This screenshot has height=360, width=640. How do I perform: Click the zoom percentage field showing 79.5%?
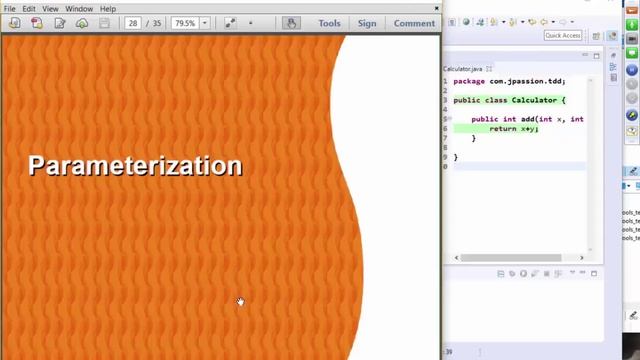coord(185,23)
